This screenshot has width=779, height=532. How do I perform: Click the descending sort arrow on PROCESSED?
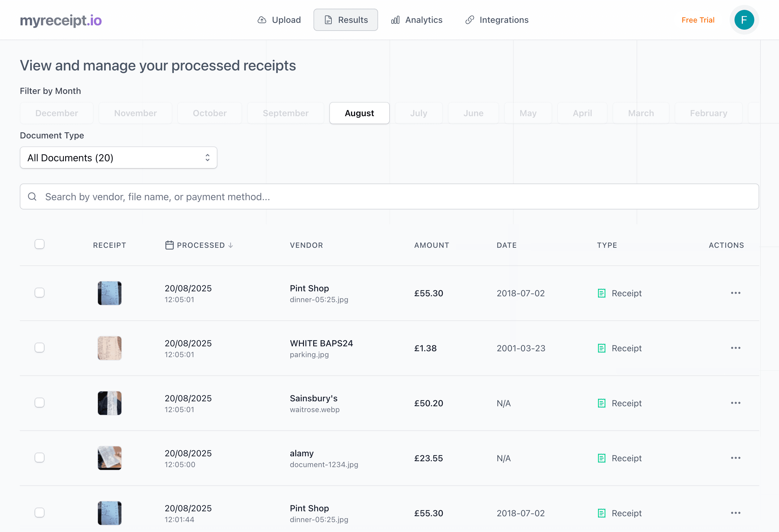tap(231, 245)
